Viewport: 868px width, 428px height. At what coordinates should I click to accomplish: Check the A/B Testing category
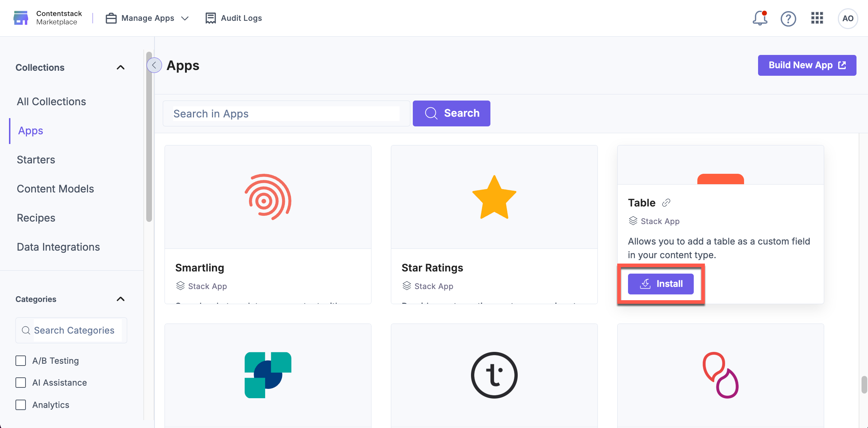click(x=21, y=360)
